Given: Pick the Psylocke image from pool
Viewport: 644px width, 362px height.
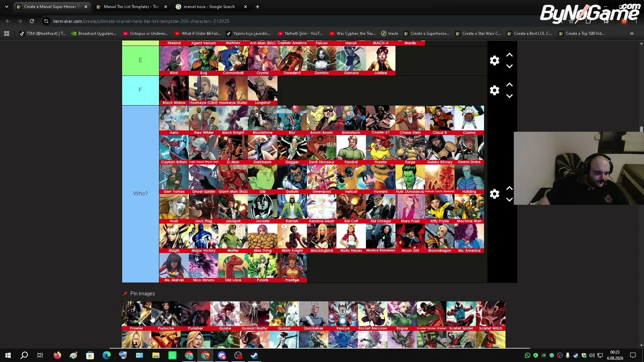Looking at the screenshot, I should (x=166, y=316).
